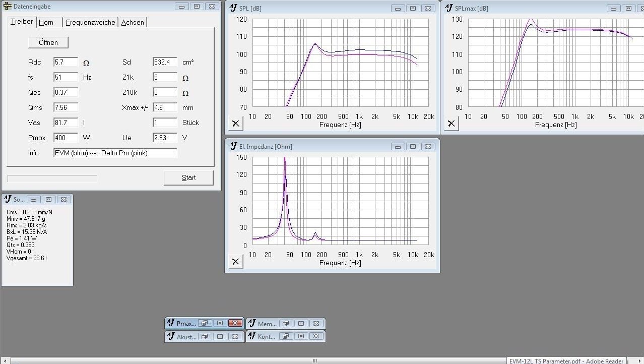The height and width of the screenshot is (364, 644).
Task: Click the progress bar left of Start
Action: (x=52, y=178)
